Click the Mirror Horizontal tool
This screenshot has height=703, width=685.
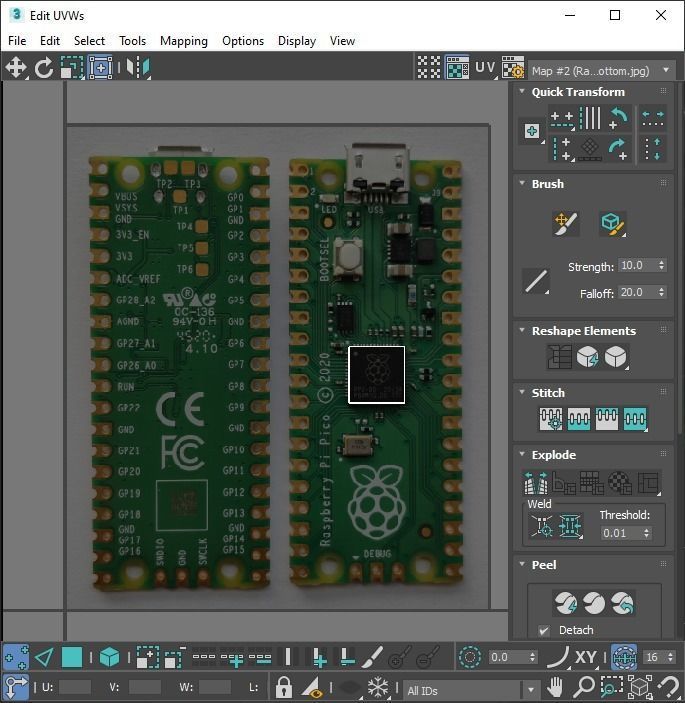[x=138, y=68]
